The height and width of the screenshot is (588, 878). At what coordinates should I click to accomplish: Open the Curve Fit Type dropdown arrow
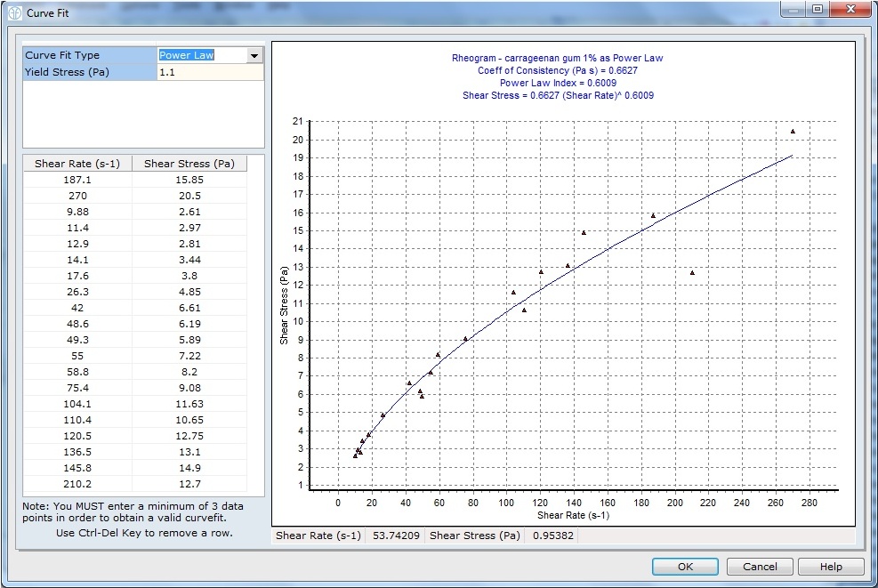click(x=254, y=56)
